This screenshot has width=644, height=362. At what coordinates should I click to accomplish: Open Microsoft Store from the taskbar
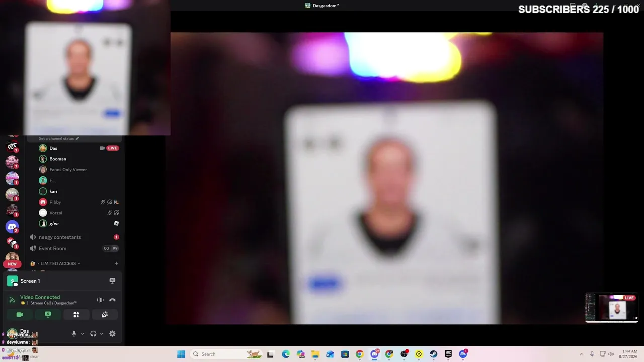(x=345, y=354)
